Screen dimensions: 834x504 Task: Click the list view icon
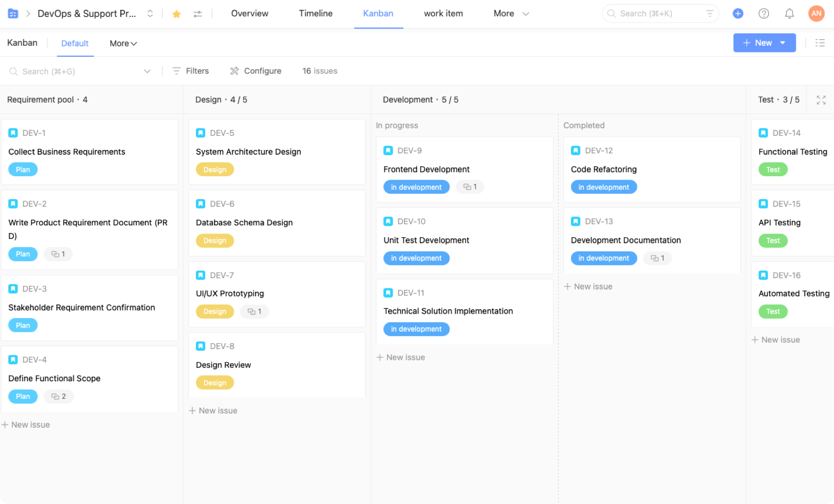point(820,43)
